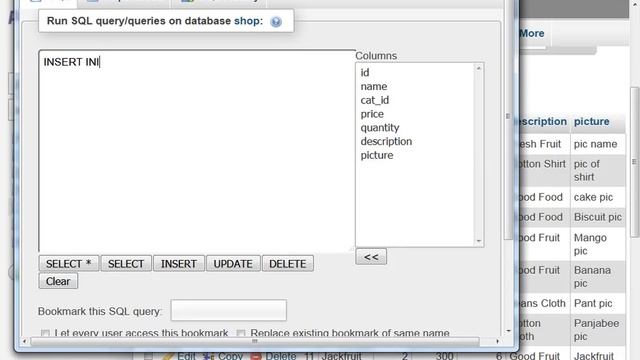Viewport: 640px width, 360px height.
Task: Select the id column in list
Action: (365, 73)
